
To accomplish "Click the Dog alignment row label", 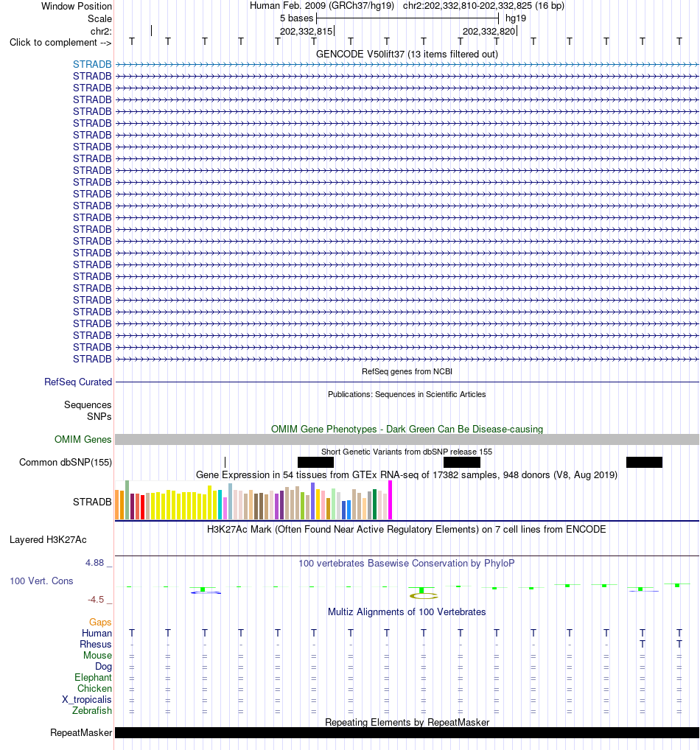I will pos(103,666).
